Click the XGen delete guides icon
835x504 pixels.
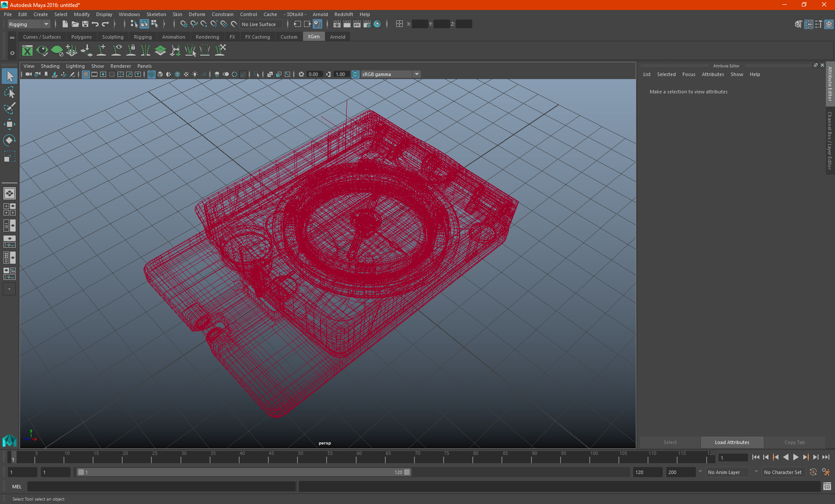220,51
